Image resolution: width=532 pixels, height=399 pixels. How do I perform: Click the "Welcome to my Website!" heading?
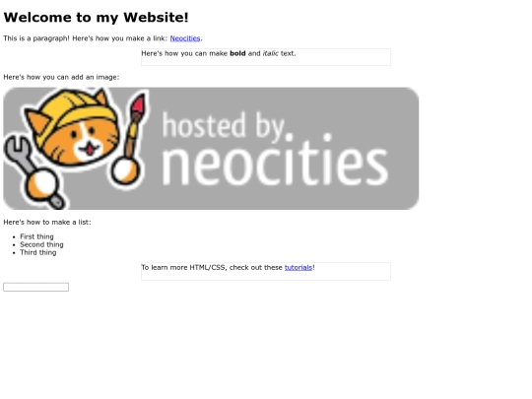96,18
